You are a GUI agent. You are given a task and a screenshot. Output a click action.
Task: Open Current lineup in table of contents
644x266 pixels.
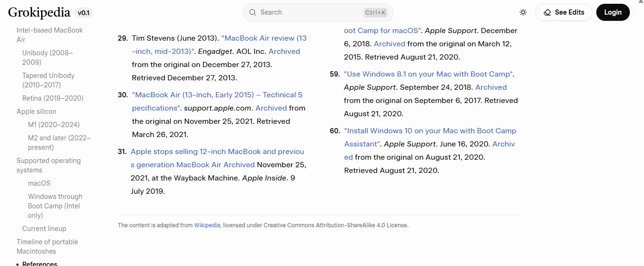pos(44,229)
